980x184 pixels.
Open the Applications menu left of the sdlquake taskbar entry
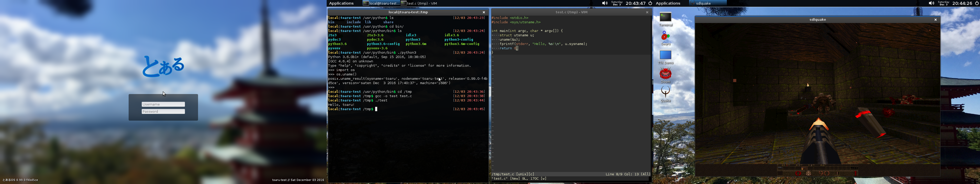(668, 3)
